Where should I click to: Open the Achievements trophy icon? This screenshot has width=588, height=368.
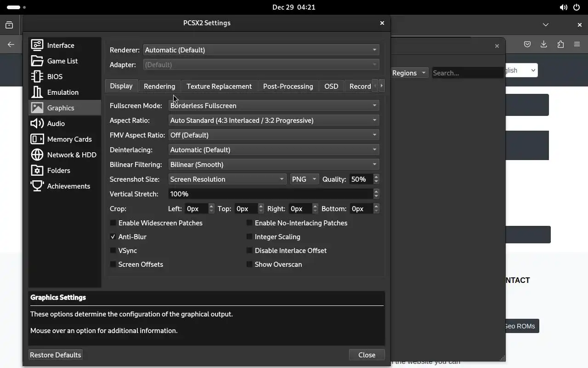[37, 186]
